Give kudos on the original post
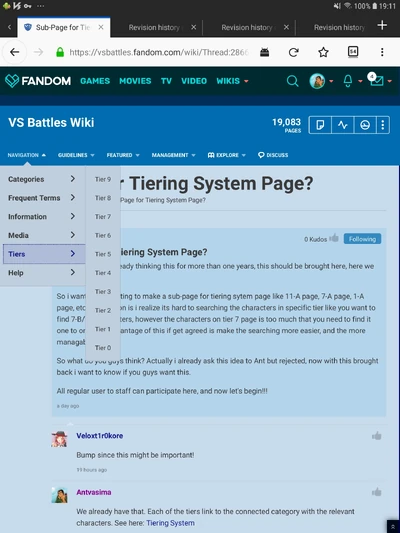The width and height of the screenshot is (400, 533). [334, 238]
